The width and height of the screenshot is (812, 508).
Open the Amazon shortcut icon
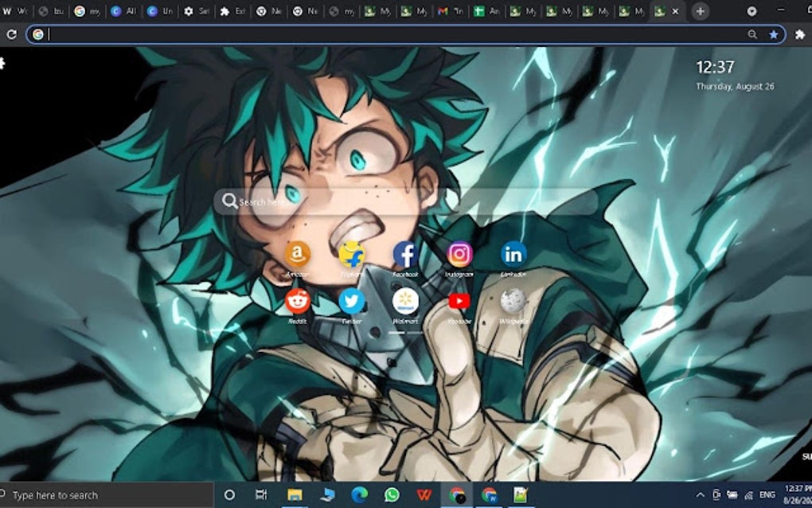click(298, 253)
